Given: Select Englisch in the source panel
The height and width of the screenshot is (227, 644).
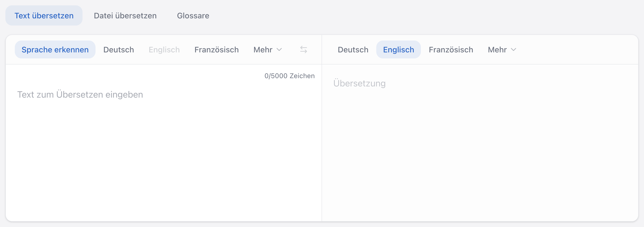Looking at the screenshot, I should click(164, 49).
